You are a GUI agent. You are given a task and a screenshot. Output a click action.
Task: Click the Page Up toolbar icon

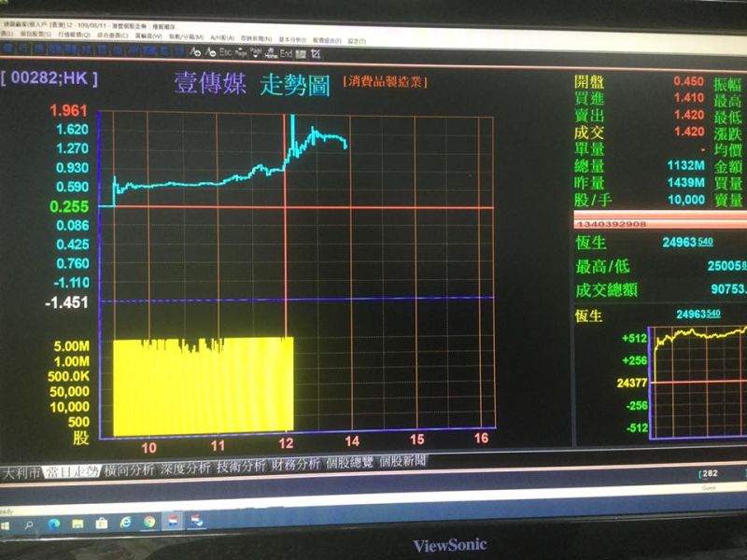click(241, 52)
